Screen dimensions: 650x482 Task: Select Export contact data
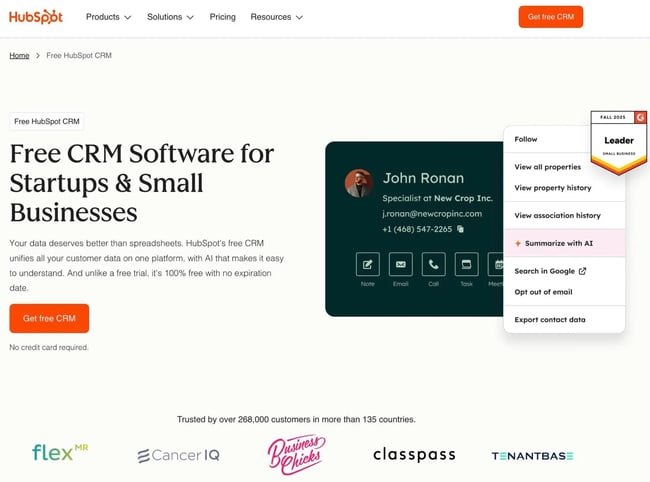tap(550, 320)
